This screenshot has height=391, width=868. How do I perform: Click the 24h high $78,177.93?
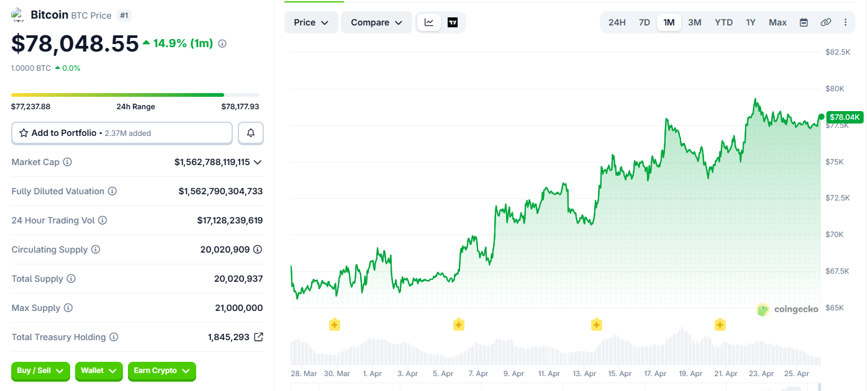(240, 107)
